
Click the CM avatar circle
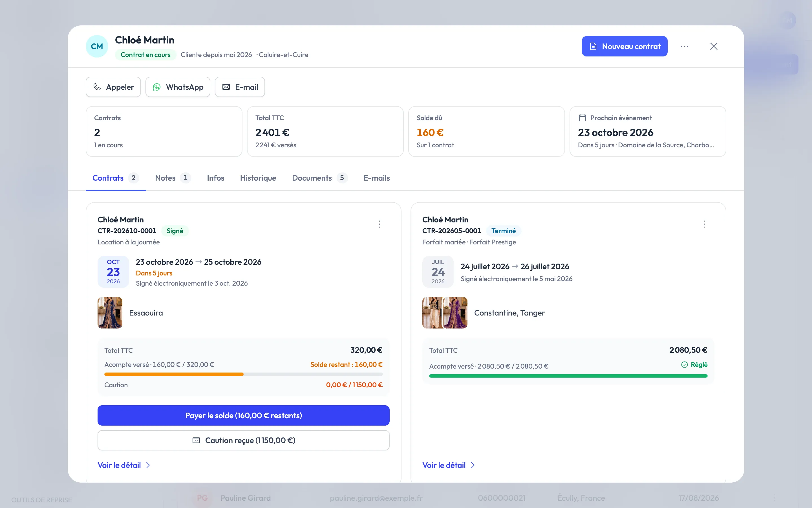(x=97, y=46)
